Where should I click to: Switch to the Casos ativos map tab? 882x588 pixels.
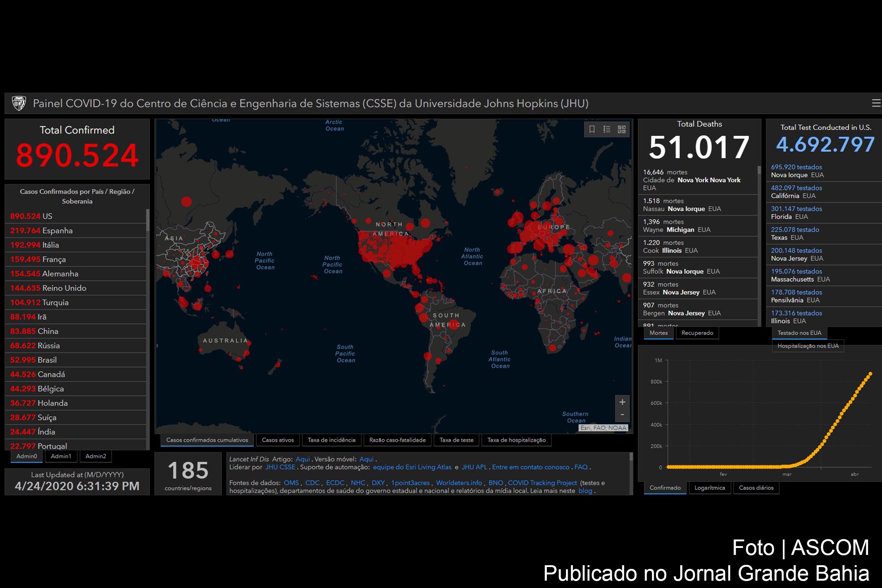(278, 440)
